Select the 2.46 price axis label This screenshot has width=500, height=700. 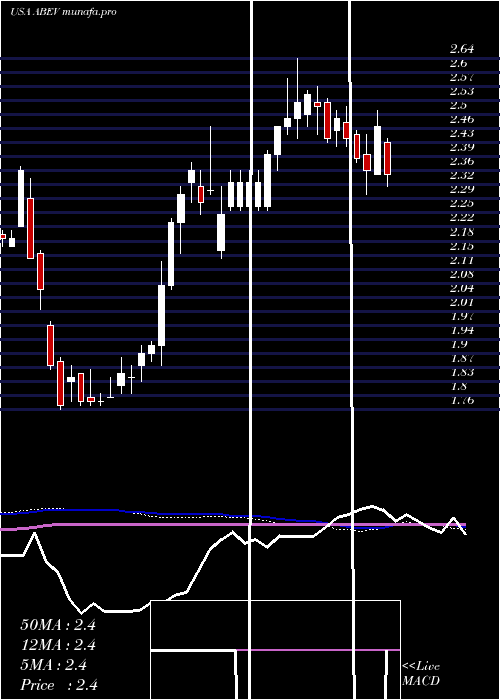(462, 119)
